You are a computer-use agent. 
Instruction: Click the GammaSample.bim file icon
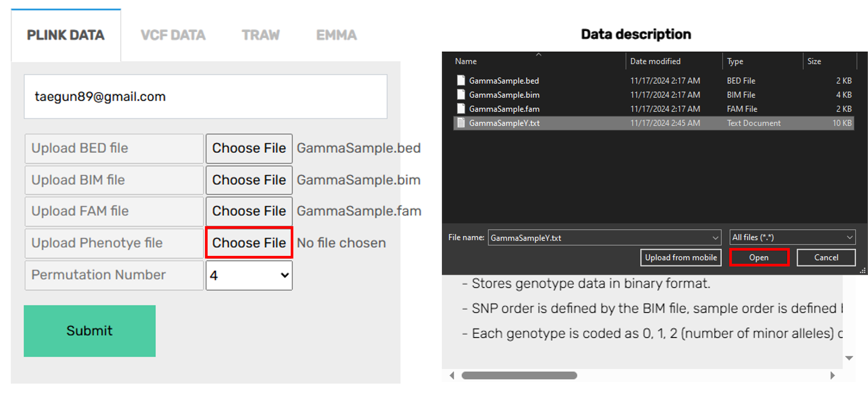460,95
